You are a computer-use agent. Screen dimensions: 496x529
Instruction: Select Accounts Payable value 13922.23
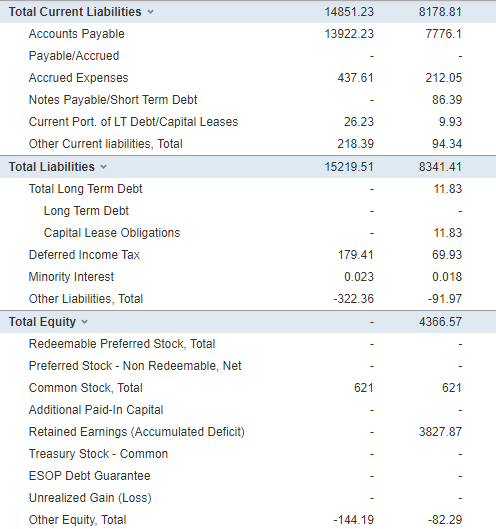[x=349, y=34]
